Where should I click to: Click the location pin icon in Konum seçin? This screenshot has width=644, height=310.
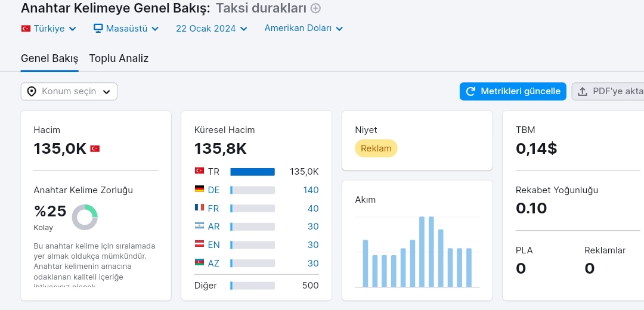tap(32, 92)
